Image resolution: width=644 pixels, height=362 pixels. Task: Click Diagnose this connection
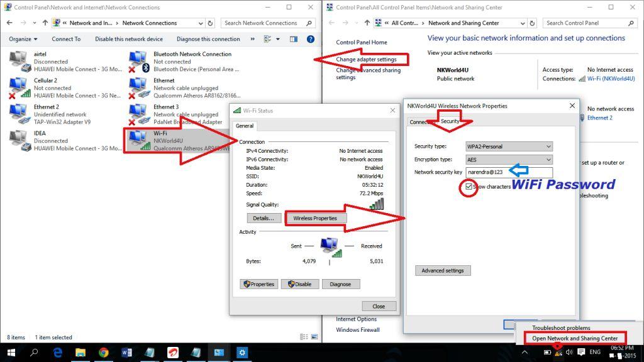[x=208, y=39]
